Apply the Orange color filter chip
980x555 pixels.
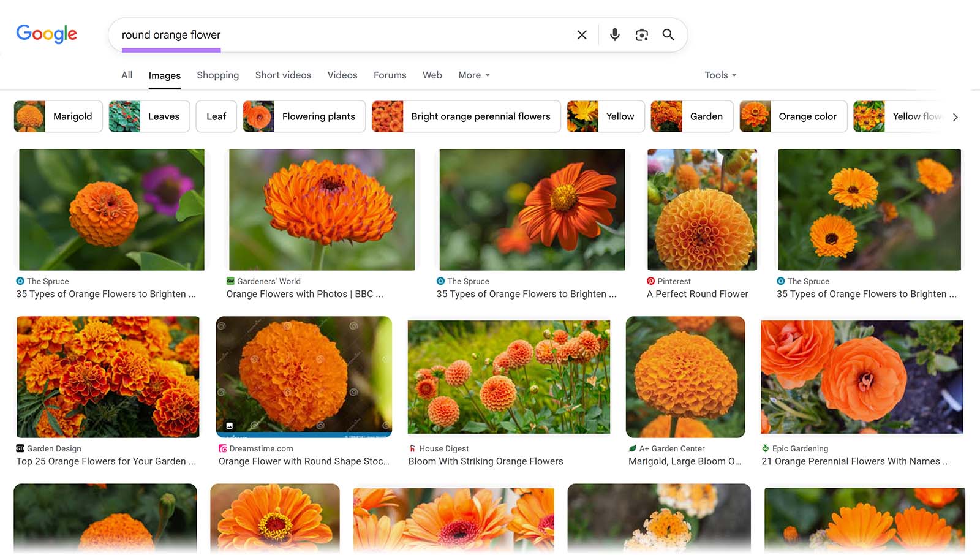793,116
